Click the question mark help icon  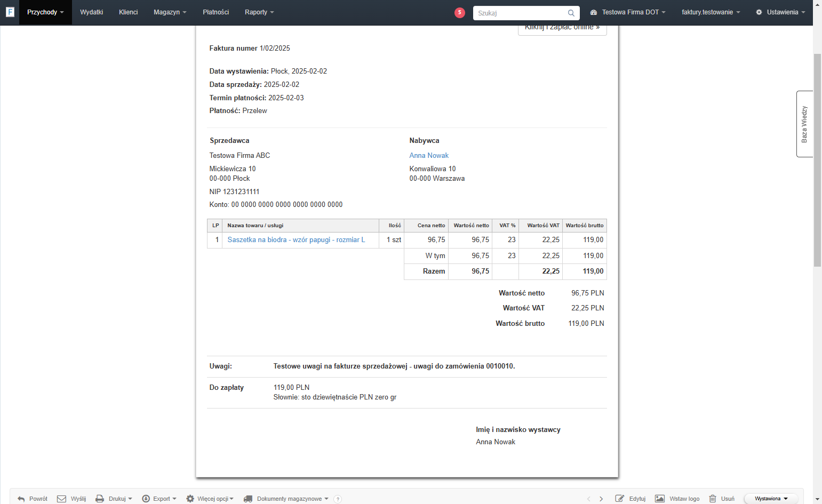338,499
